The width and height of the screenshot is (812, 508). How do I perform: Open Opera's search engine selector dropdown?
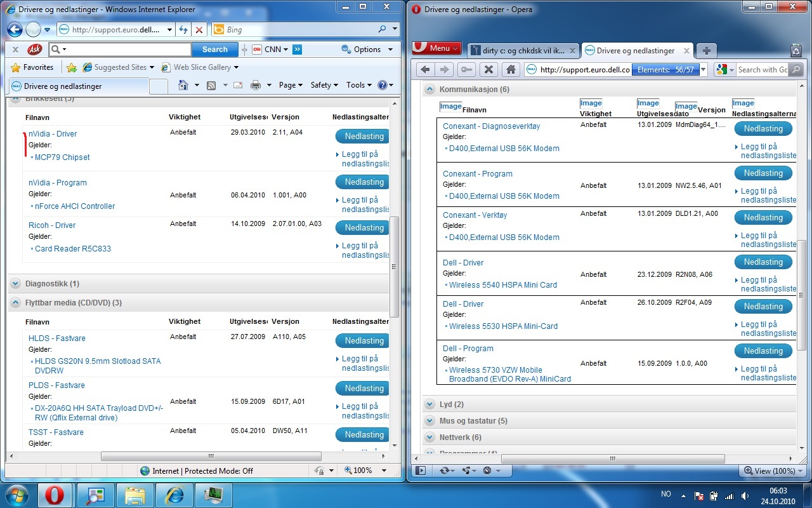(x=724, y=70)
